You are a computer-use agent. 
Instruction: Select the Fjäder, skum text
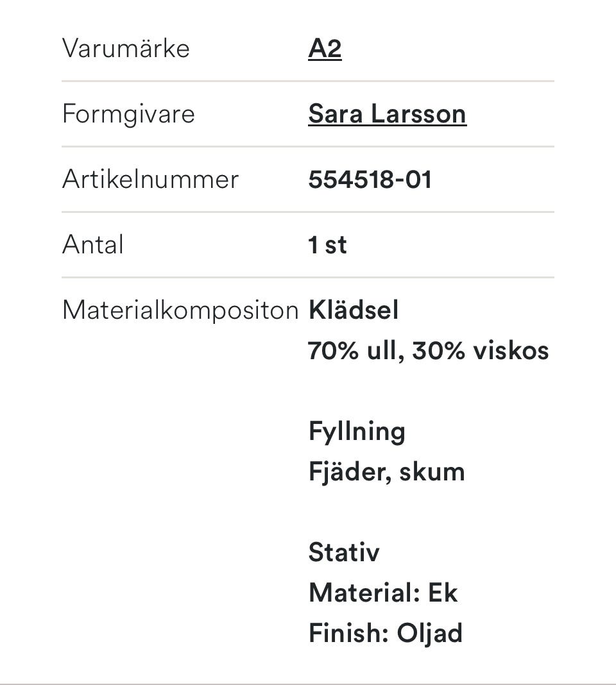pyautogui.click(x=386, y=472)
